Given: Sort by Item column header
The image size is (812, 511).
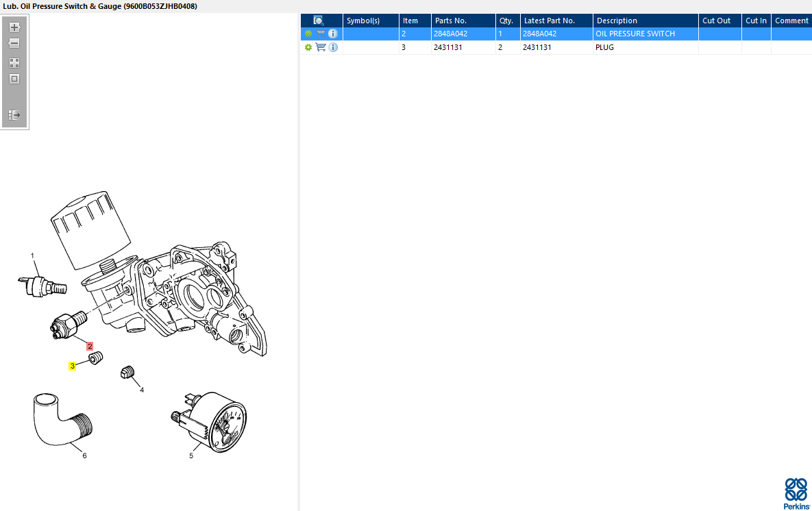Looking at the screenshot, I should coord(415,21).
